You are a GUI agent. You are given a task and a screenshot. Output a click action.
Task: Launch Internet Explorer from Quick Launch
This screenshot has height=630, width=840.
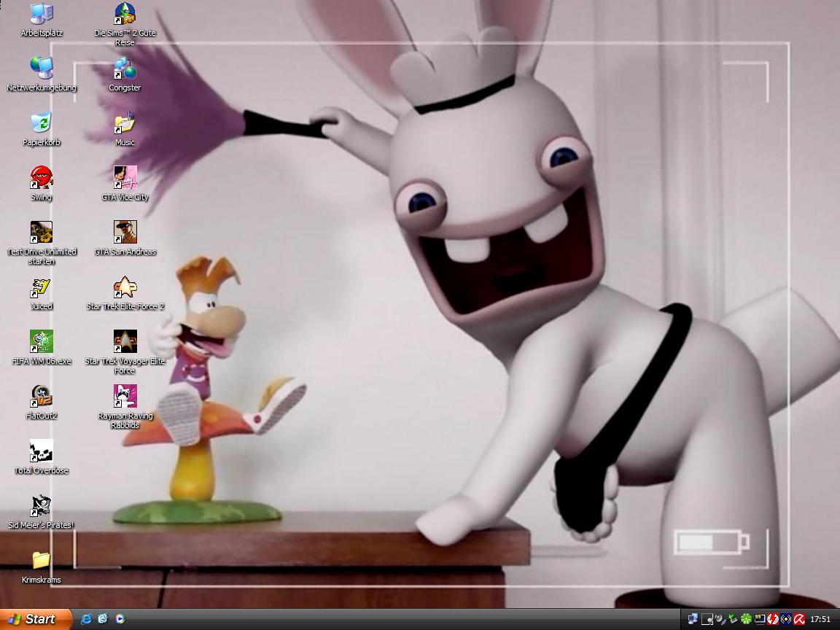tap(87, 619)
